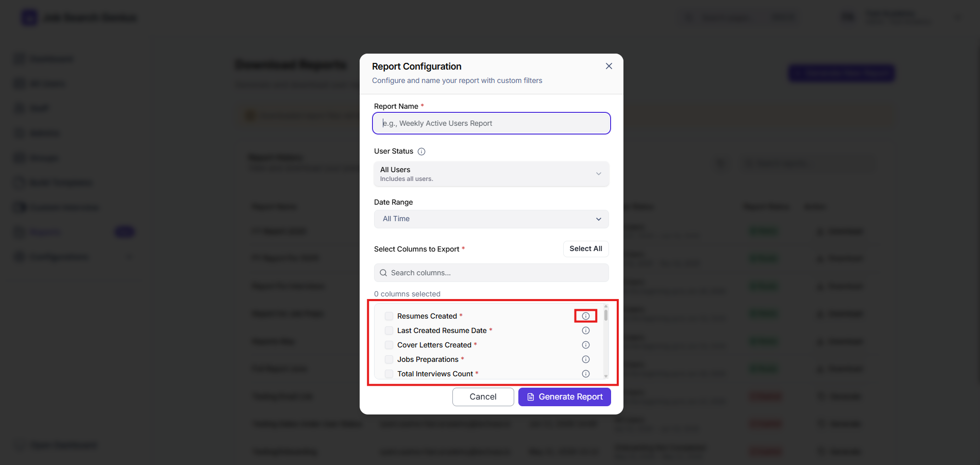Click the User Status info icon
The height and width of the screenshot is (465, 980).
pyautogui.click(x=421, y=152)
